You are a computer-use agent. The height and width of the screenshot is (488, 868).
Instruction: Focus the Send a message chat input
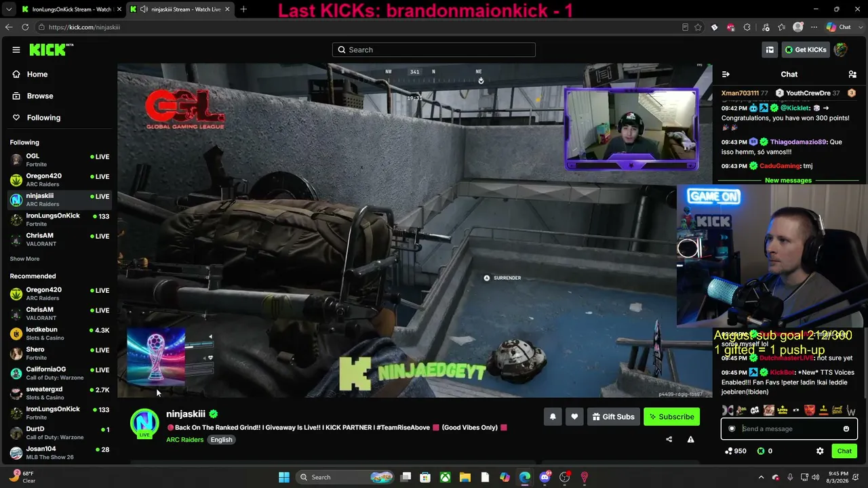789,428
